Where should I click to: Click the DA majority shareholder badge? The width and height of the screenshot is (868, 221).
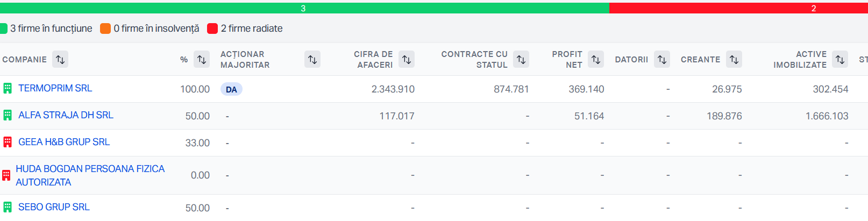coord(231,89)
